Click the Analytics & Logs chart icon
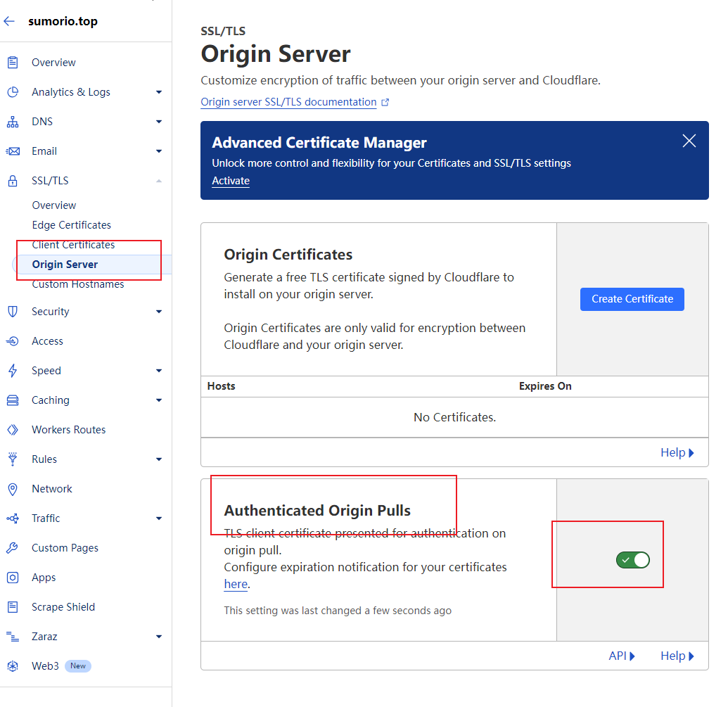728x707 pixels. pos(12,92)
